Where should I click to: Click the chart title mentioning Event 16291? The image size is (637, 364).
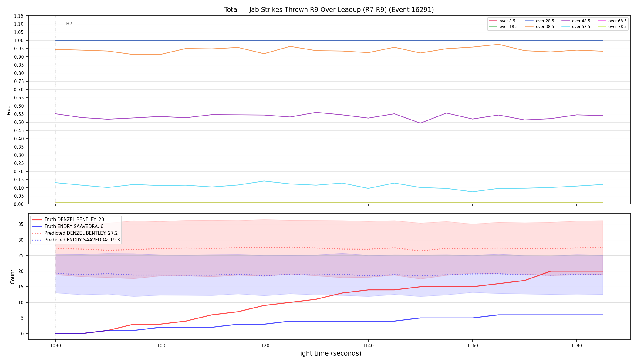329,10
